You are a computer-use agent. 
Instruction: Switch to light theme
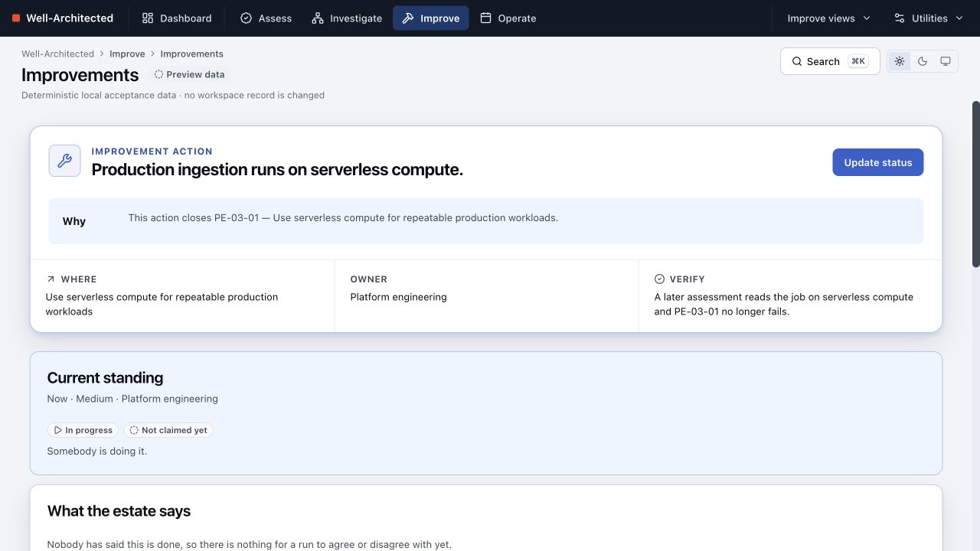click(x=900, y=61)
